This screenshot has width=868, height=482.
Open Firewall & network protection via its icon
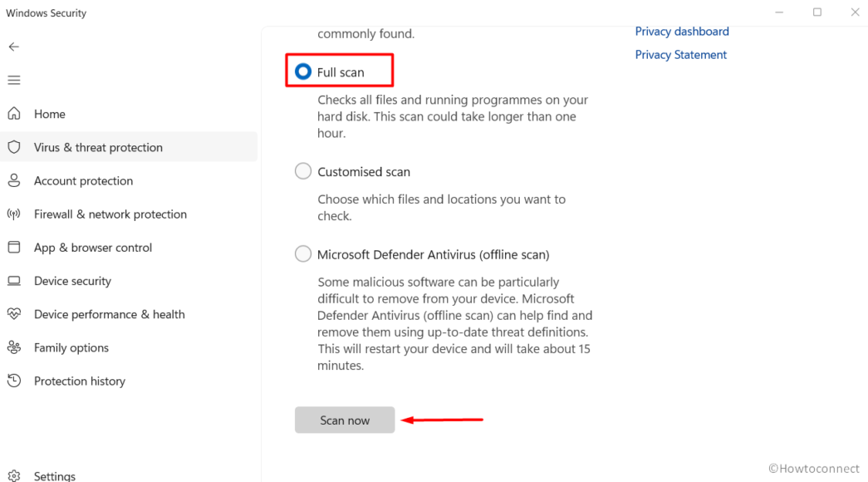tap(13, 214)
